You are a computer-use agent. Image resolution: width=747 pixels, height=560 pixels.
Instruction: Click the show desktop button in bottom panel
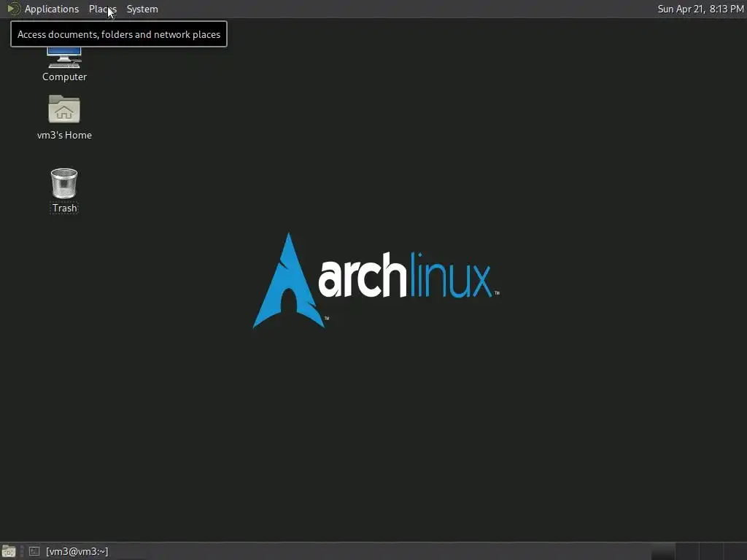[9, 551]
